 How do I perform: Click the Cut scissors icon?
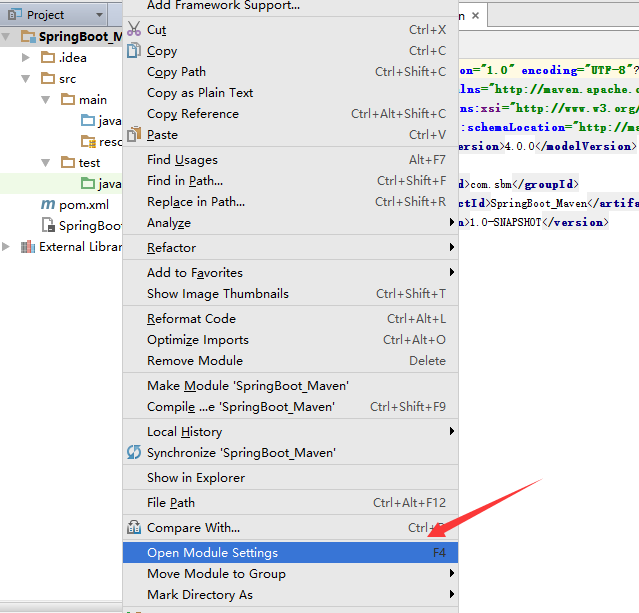point(134,29)
